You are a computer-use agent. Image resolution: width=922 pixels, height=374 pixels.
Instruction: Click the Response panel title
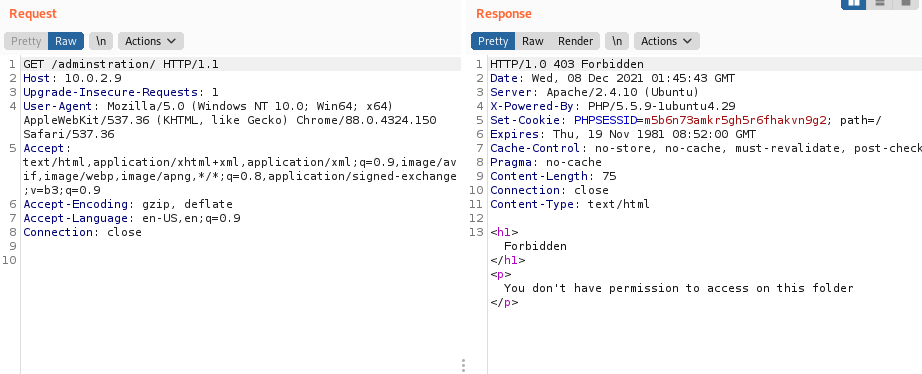504,14
